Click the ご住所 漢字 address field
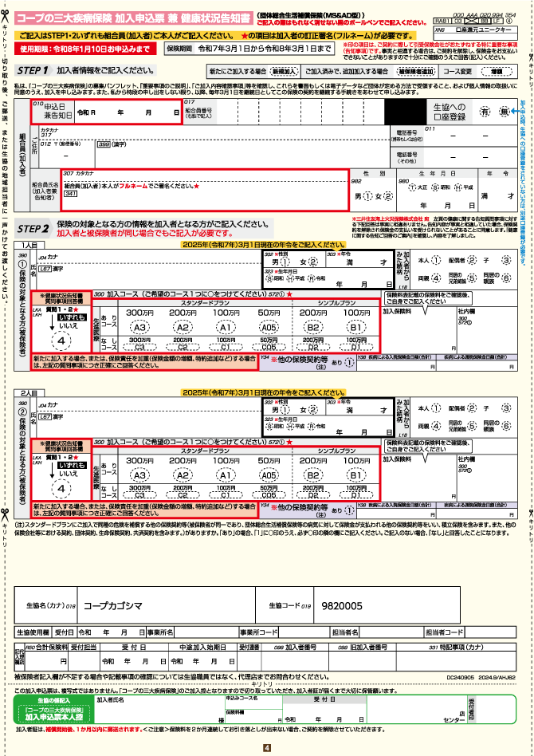 [242, 154]
